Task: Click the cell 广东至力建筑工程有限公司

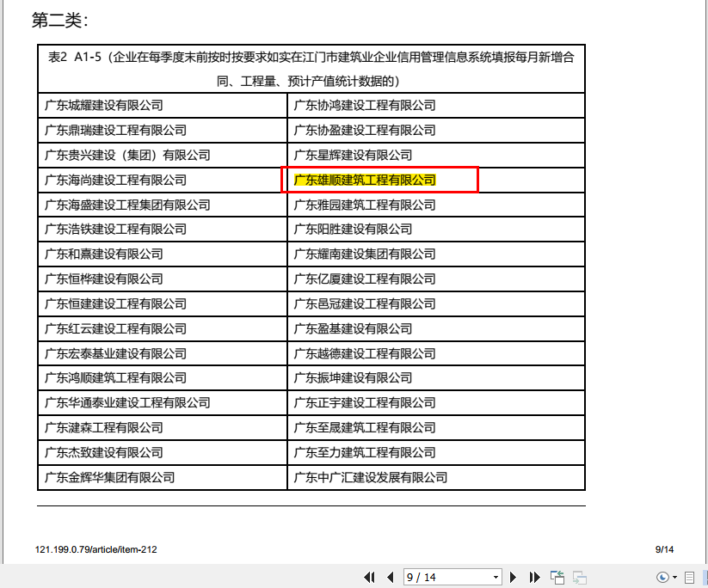Action: (x=436, y=452)
